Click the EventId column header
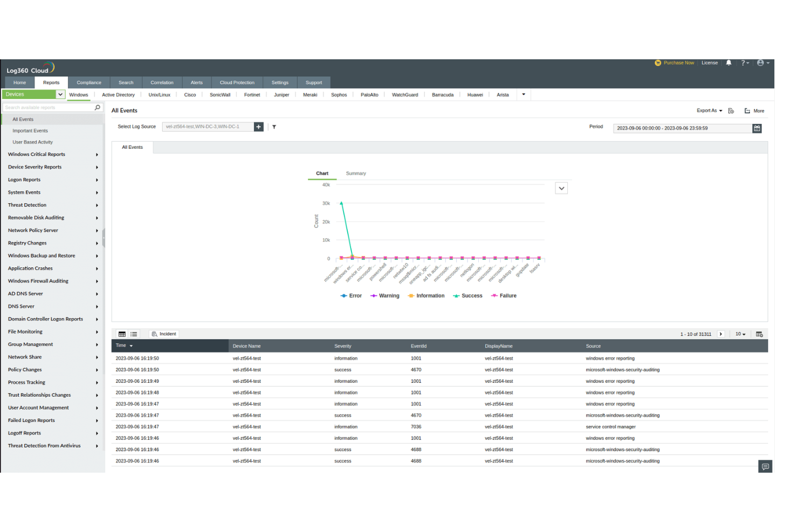The width and height of the screenshot is (798, 532). click(x=418, y=346)
